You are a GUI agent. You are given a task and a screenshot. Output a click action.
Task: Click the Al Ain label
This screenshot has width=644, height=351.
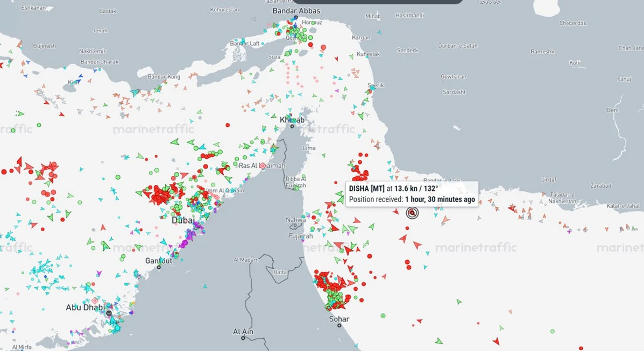pos(243,332)
